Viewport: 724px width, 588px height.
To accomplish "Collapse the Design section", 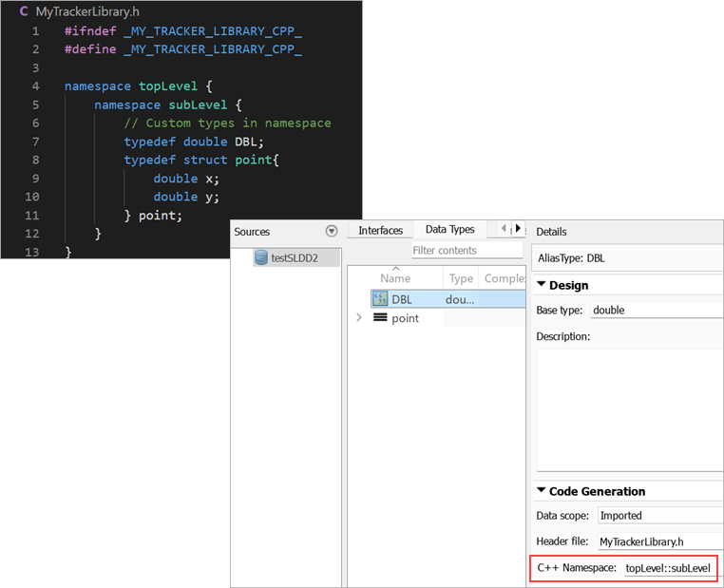I will point(542,284).
